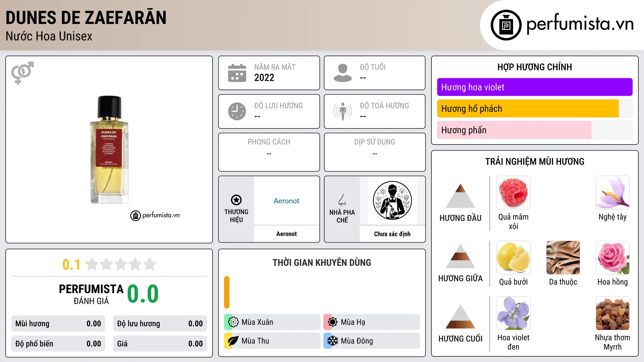Screen dimensions: 644x362
Task: Click the Nghệ tây saffron thumbnail
Action: coord(613,193)
